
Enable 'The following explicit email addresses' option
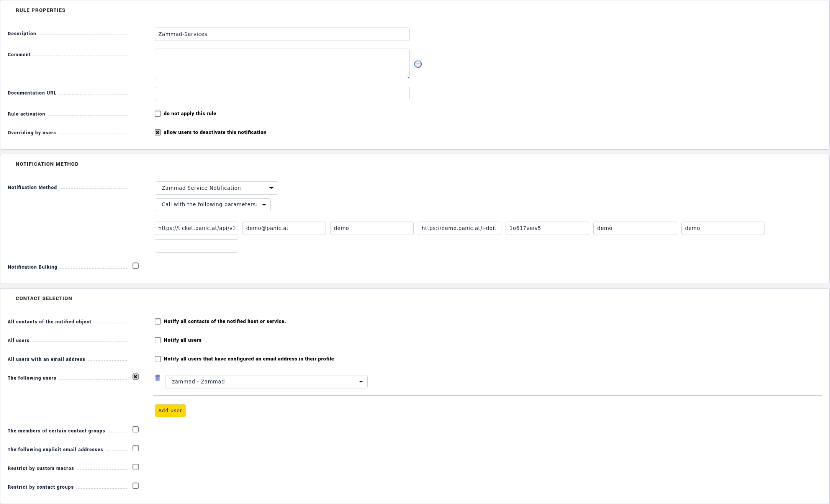click(136, 448)
